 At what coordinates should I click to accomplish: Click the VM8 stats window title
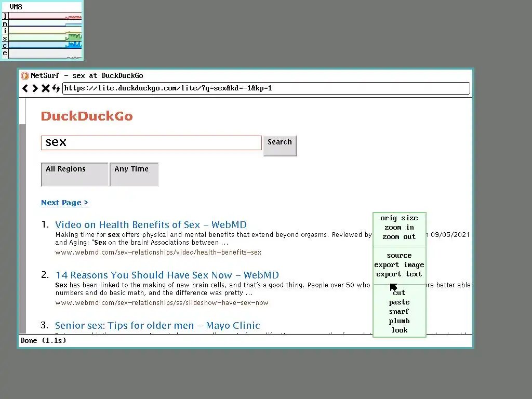[16, 7]
